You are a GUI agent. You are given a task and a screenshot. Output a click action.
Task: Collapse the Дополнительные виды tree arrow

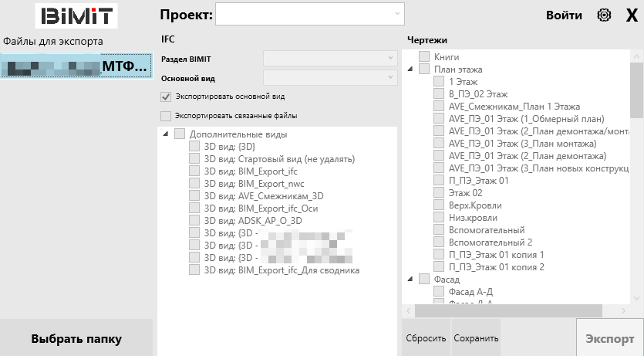166,134
